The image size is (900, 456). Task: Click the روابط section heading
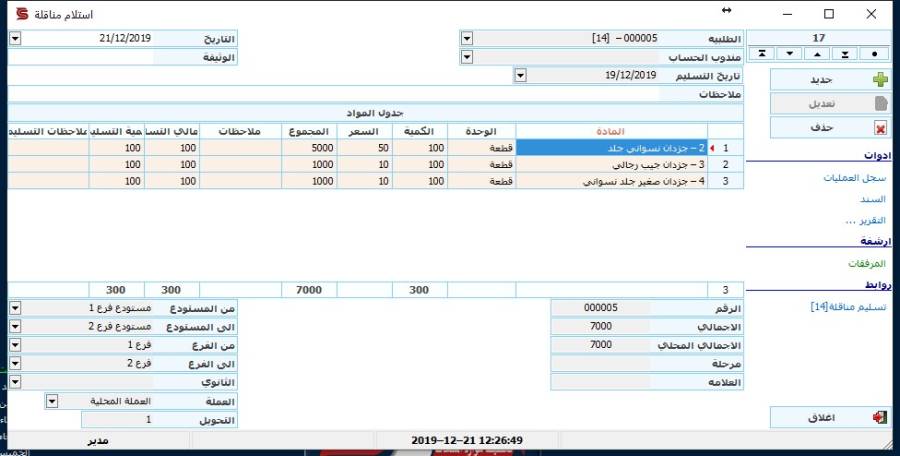pyautogui.click(x=878, y=285)
